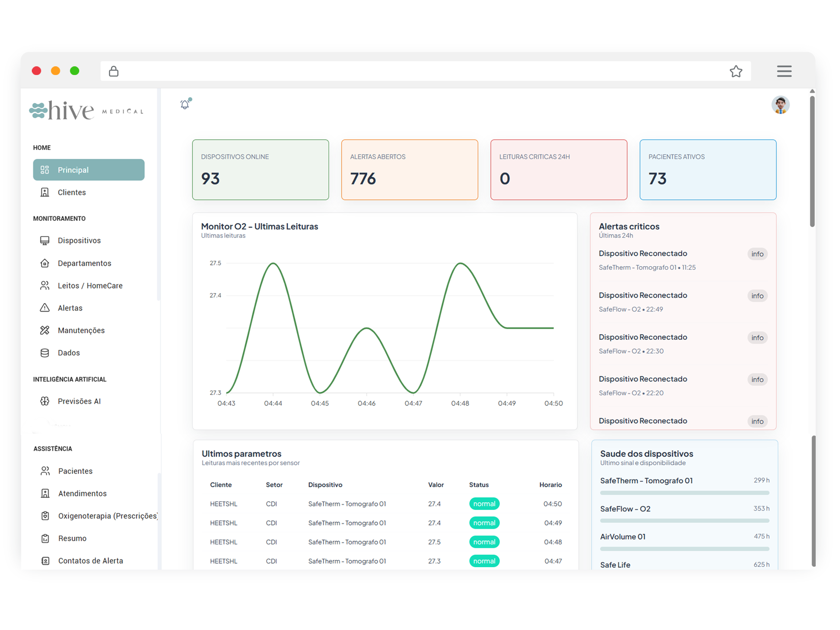Screen dimensions: 840x630
Task: Click the bookmark star in the browser
Action: point(736,71)
